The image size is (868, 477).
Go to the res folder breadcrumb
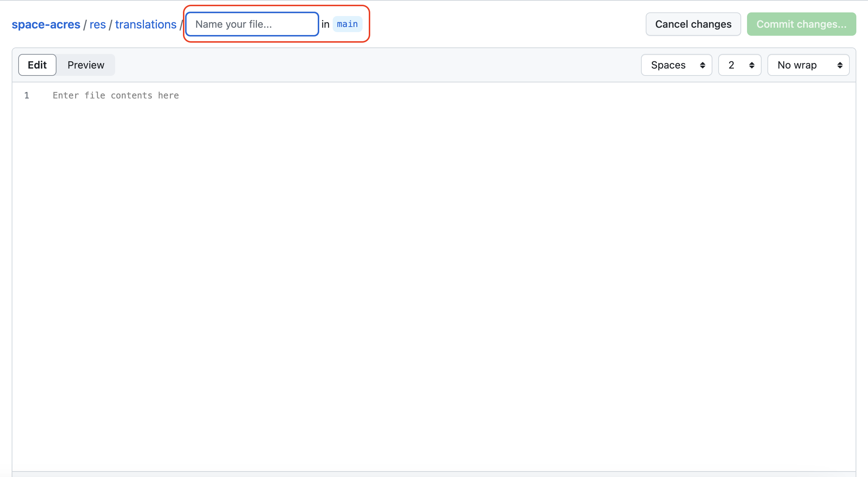(x=98, y=24)
